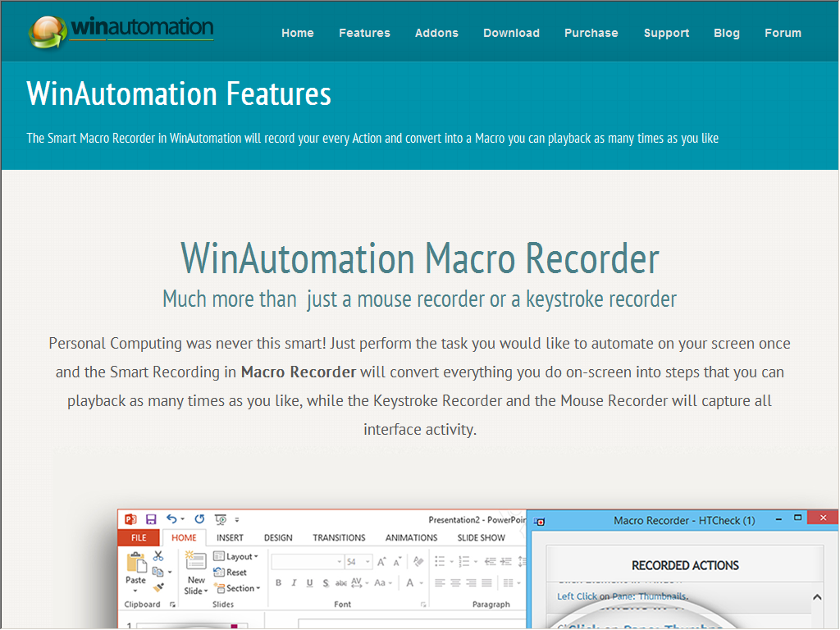Screen dimensions: 840x630
Task: Click the New Slide icon
Action: click(195, 561)
